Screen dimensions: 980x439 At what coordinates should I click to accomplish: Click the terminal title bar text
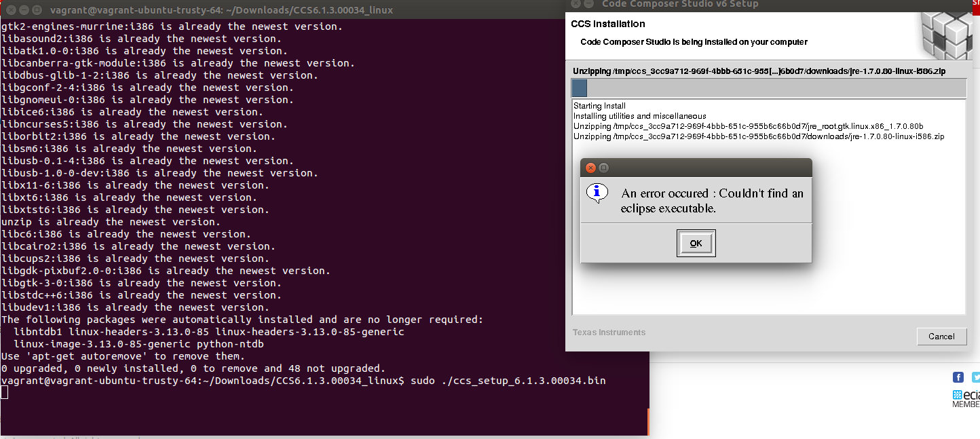[x=221, y=10]
